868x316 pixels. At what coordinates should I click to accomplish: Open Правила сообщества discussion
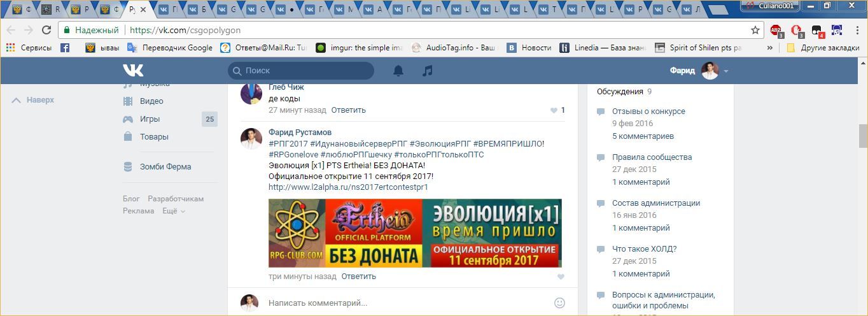point(652,157)
